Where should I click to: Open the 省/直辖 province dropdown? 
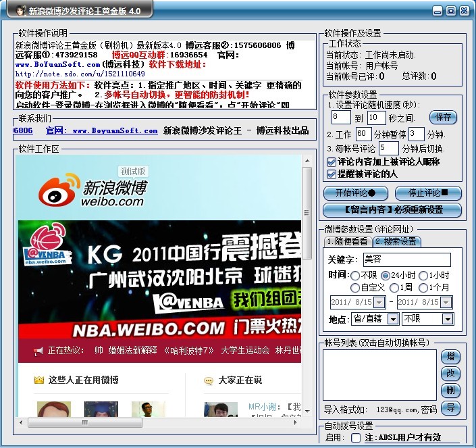click(393, 319)
